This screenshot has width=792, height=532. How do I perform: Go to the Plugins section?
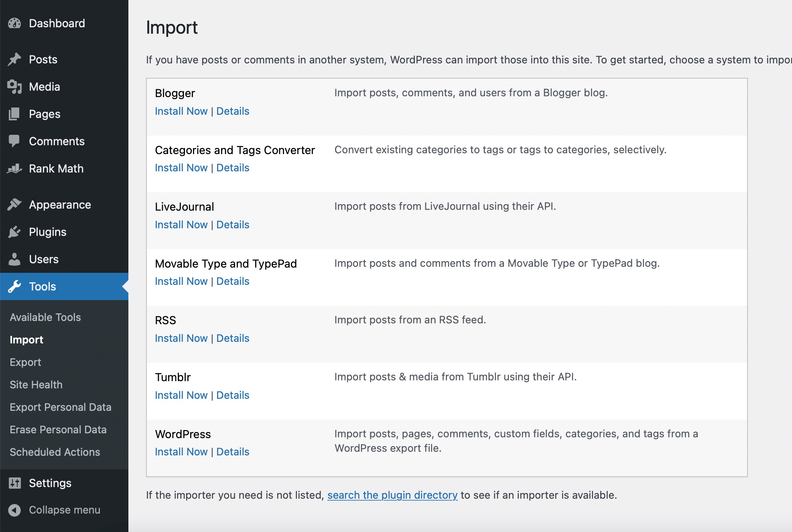pyautogui.click(x=48, y=232)
